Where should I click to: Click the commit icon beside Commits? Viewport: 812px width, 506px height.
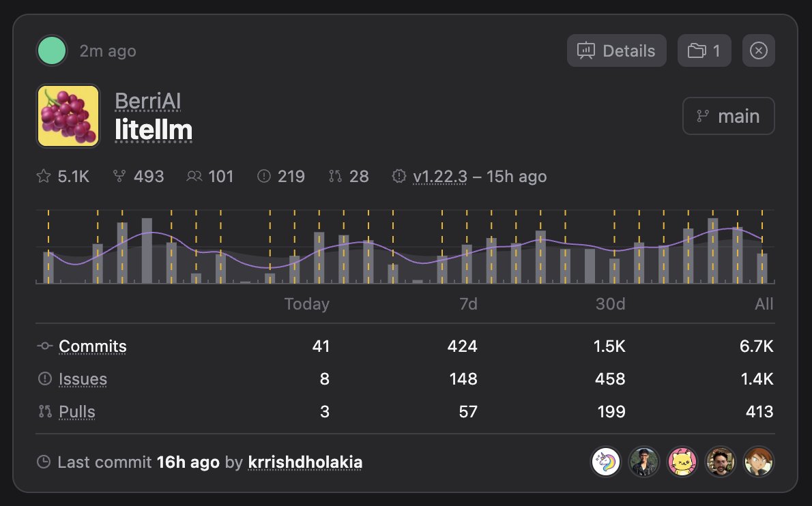[x=45, y=346]
